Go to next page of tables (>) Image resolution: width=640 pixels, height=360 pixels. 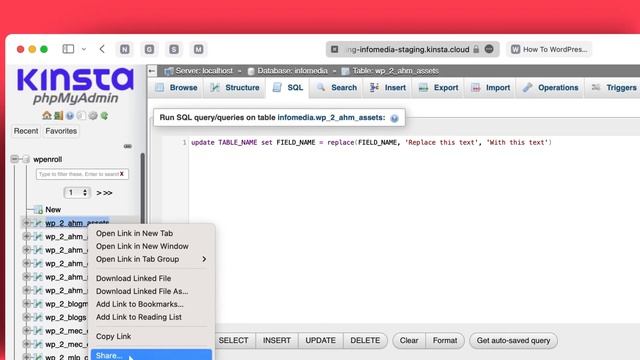coord(99,193)
